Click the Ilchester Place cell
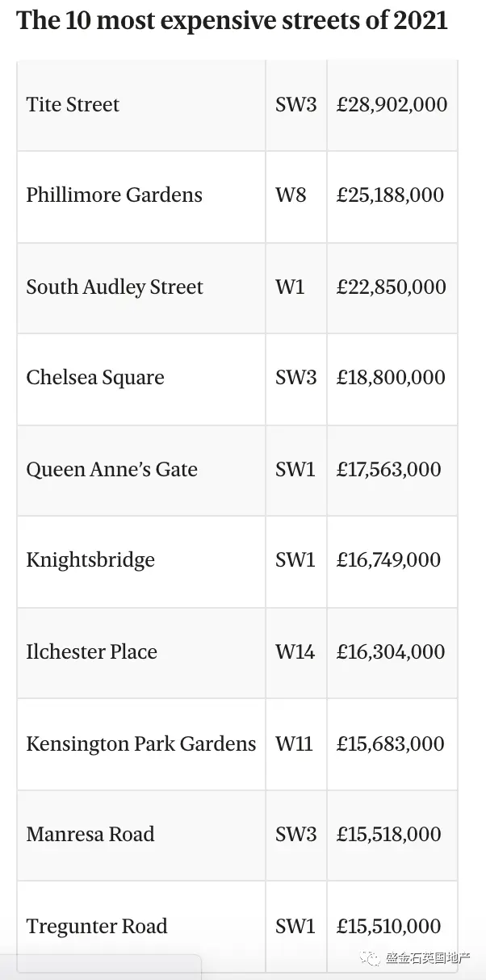Screen dimensions: 486x980 [141, 652]
